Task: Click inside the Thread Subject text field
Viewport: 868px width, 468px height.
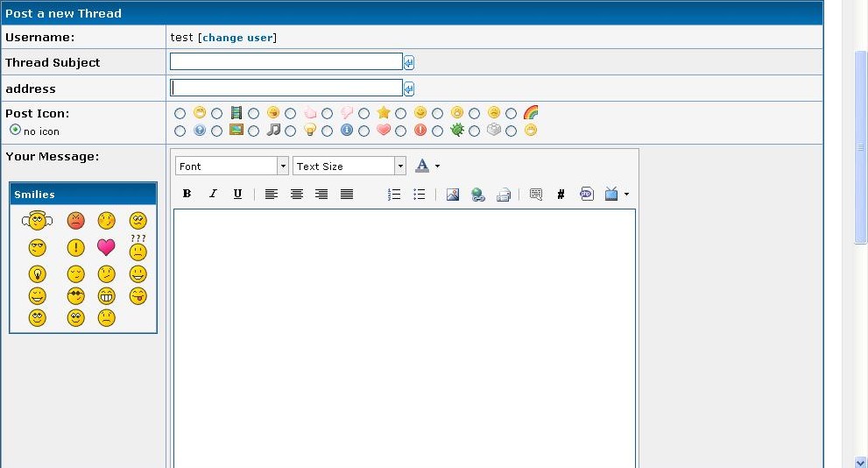Action: click(x=286, y=61)
